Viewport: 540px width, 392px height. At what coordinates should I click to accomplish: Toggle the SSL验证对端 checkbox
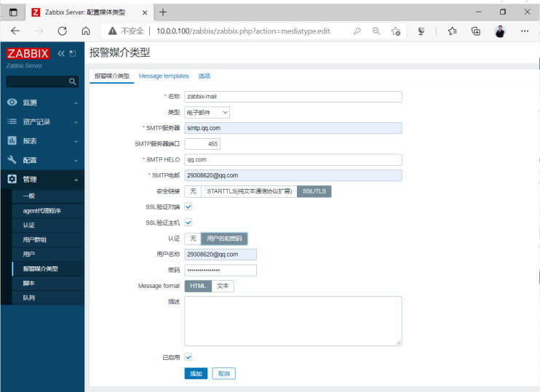pyautogui.click(x=188, y=207)
